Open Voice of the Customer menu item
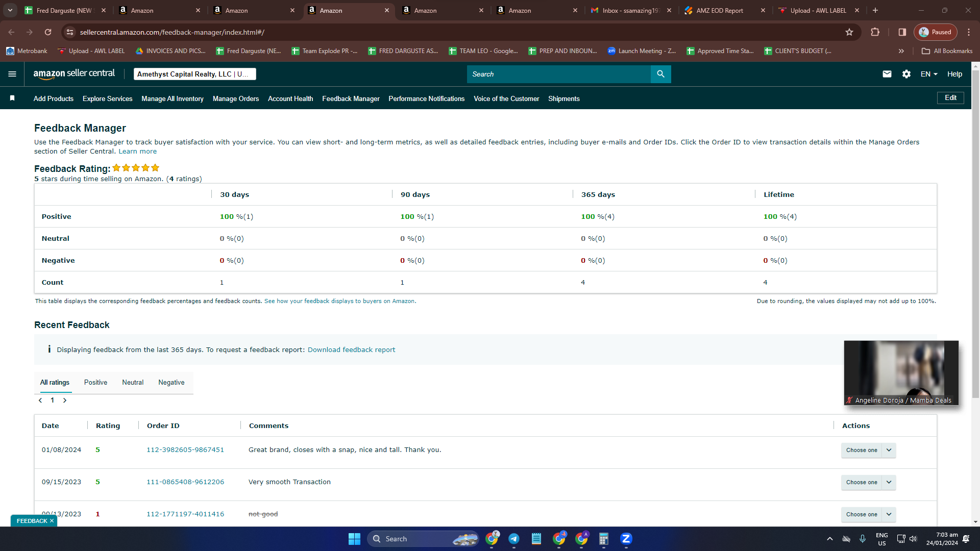 (506, 98)
